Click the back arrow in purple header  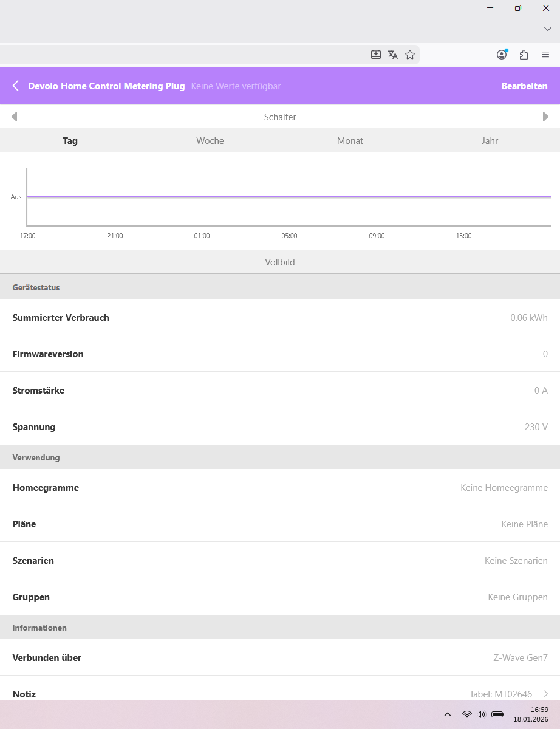point(16,86)
